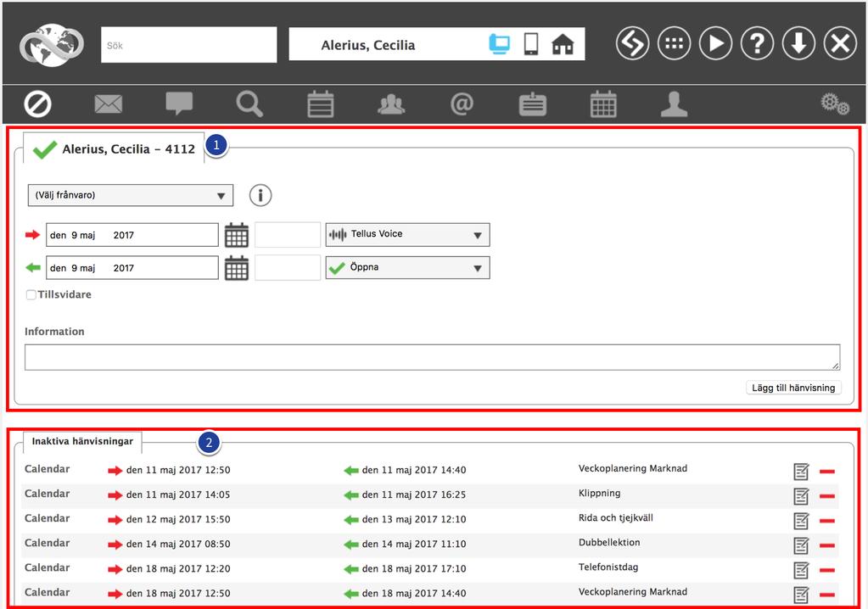Click the globe logo icon
Image resolution: width=868 pixels, height=609 pixels.
(52, 44)
